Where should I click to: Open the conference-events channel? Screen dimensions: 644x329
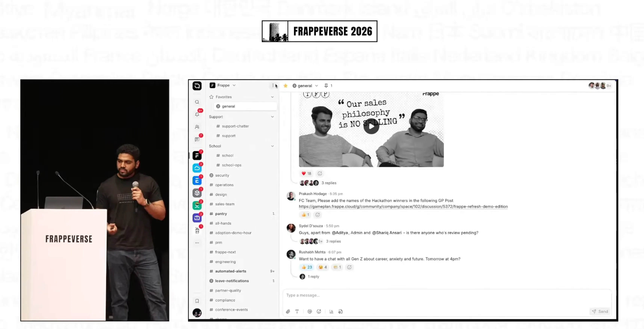[243, 310]
